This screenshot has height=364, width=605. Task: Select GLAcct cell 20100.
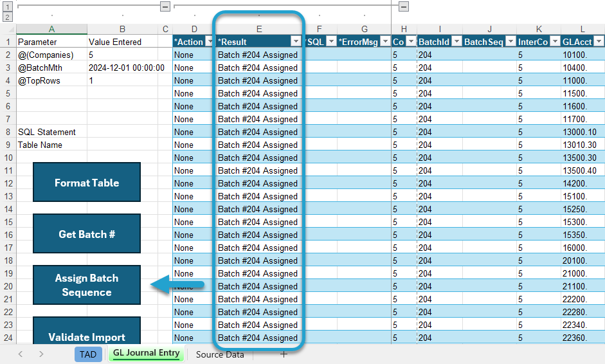coord(582,260)
